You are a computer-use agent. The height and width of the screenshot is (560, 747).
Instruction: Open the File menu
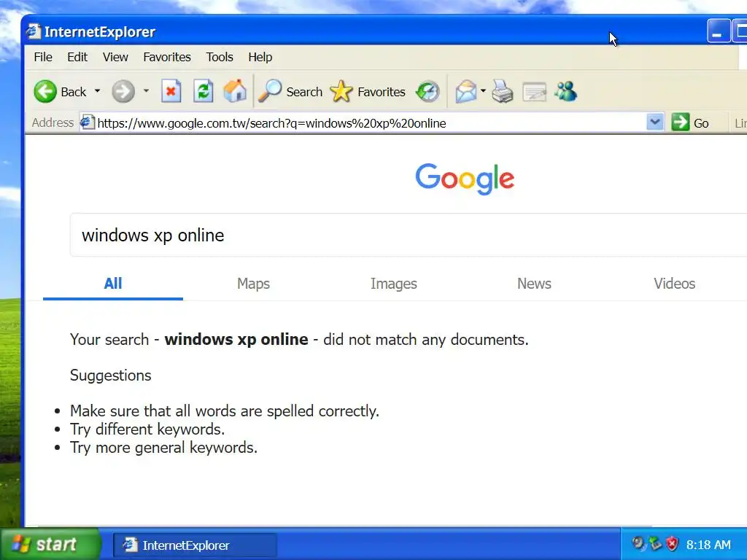pos(43,57)
